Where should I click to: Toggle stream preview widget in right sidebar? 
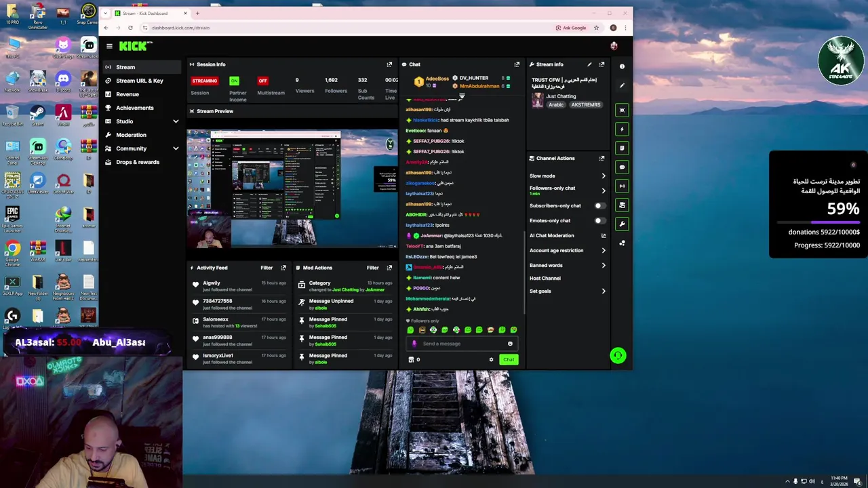[x=622, y=110]
